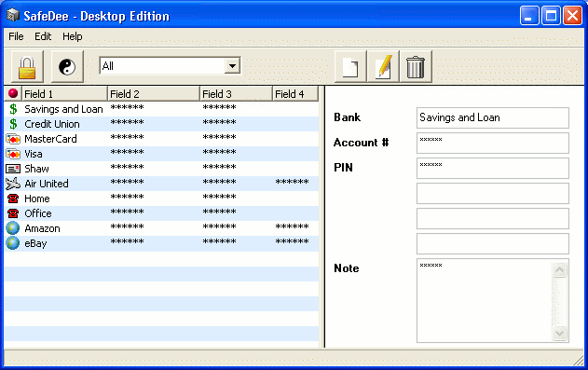The height and width of the screenshot is (370, 588).
Task: Sort by the Field 1 column header
Action: point(65,94)
